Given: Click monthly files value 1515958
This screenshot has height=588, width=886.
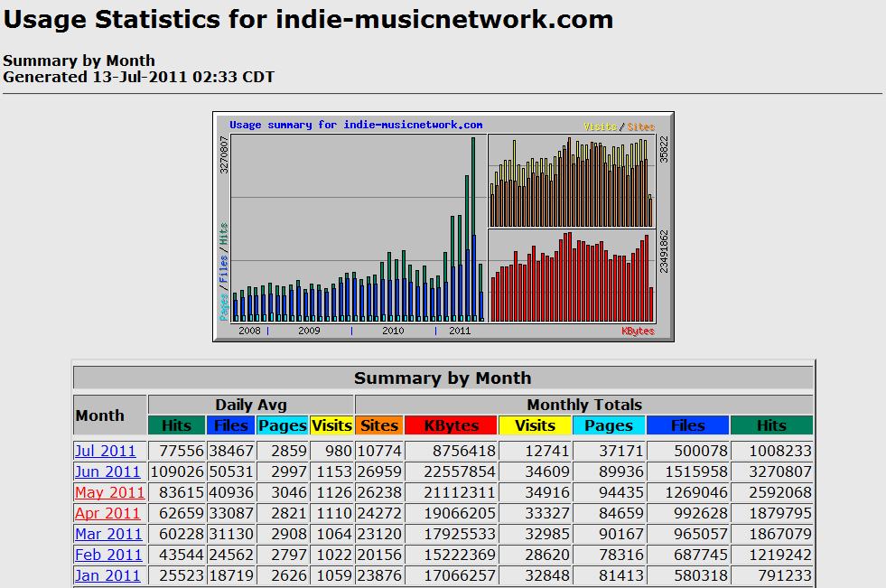Looking at the screenshot, I should [696, 471].
